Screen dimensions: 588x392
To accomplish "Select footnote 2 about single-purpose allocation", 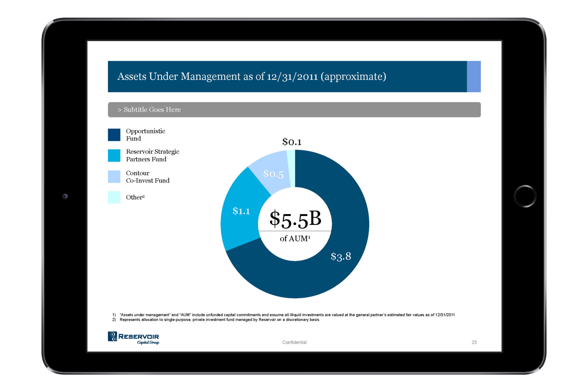I will pyautogui.click(x=219, y=320).
